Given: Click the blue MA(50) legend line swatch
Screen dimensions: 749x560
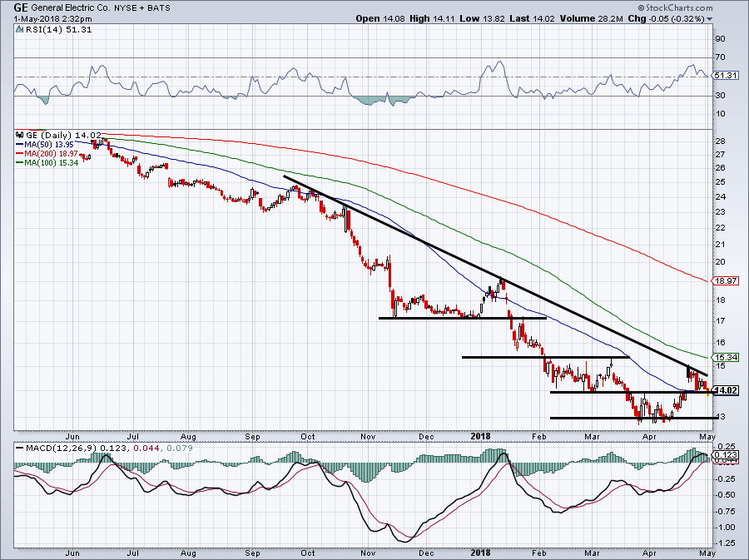Looking at the screenshot, I should pos(20,144).
